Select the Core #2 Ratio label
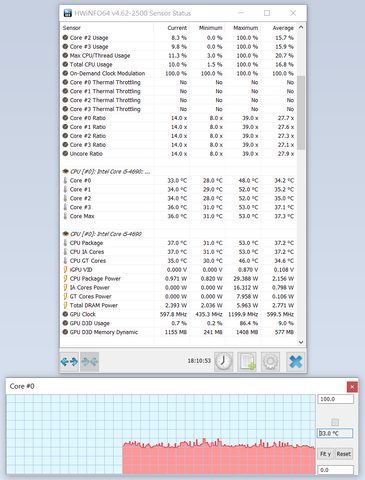Screen dimensions: 365x480 (x=88, y=136)
